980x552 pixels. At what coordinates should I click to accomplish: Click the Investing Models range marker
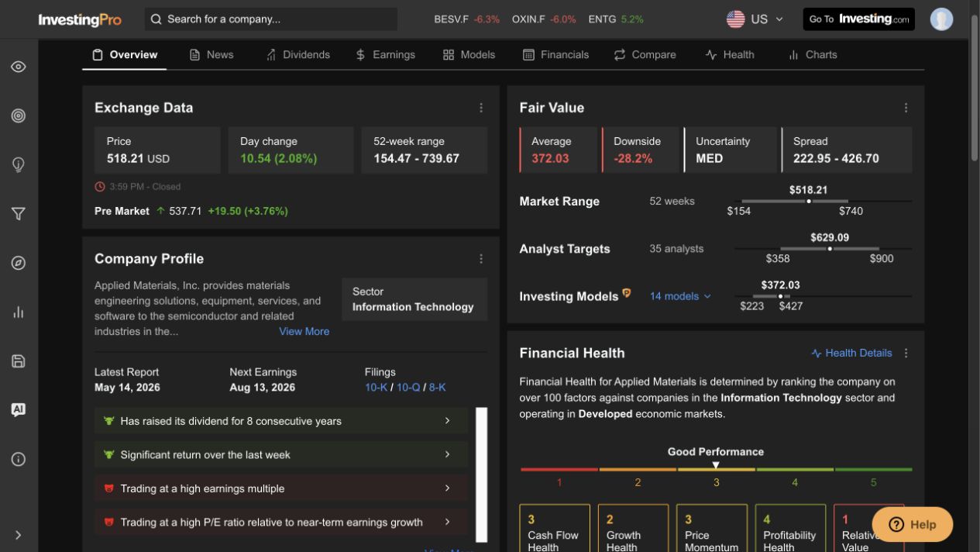pyautogui.click(x=780, y=296)
